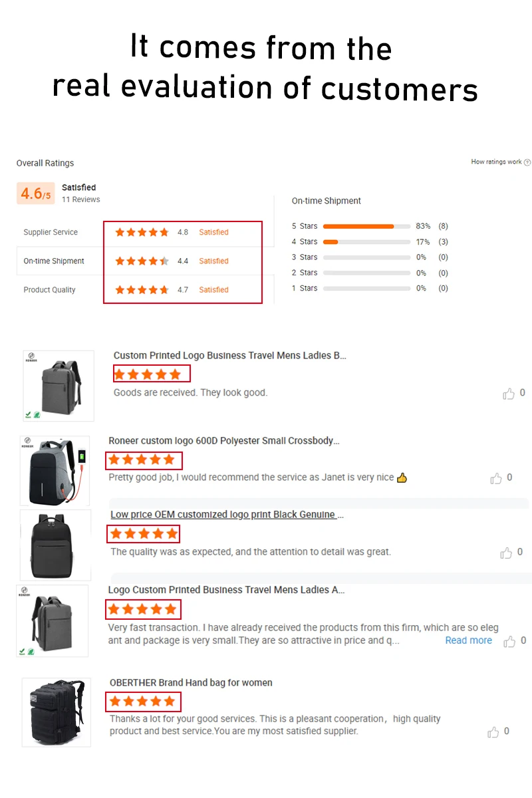The width and height of the screenshot is (532, 798).
Task: Click the 4 Stars progress bar
Action: pos(366,242)
